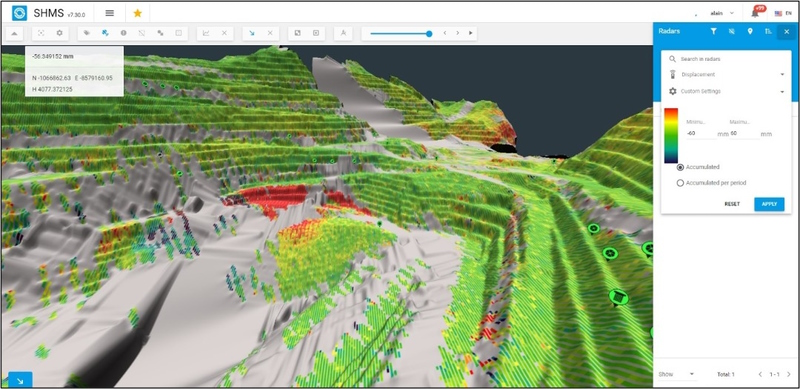Go to previous page of radars
The height and width of the screenshot is (389, 800).
click(x=760, y=374)
